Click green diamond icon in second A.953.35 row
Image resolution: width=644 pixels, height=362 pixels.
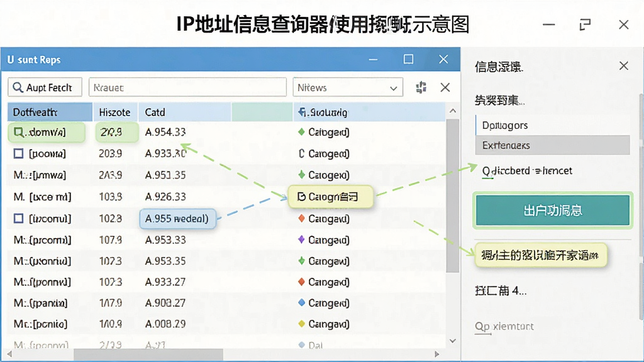click(301, 261)
